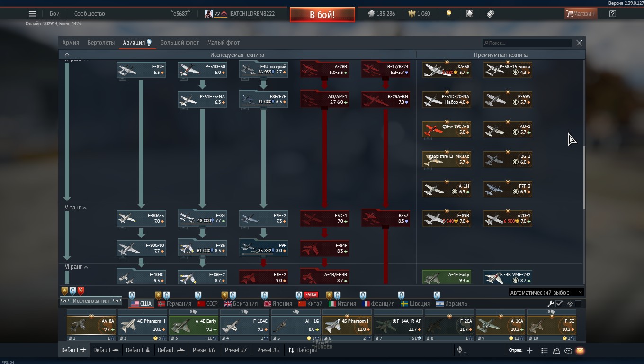Switch to the Армия tab
Screen dimensions: 644x364
point(71,43)
